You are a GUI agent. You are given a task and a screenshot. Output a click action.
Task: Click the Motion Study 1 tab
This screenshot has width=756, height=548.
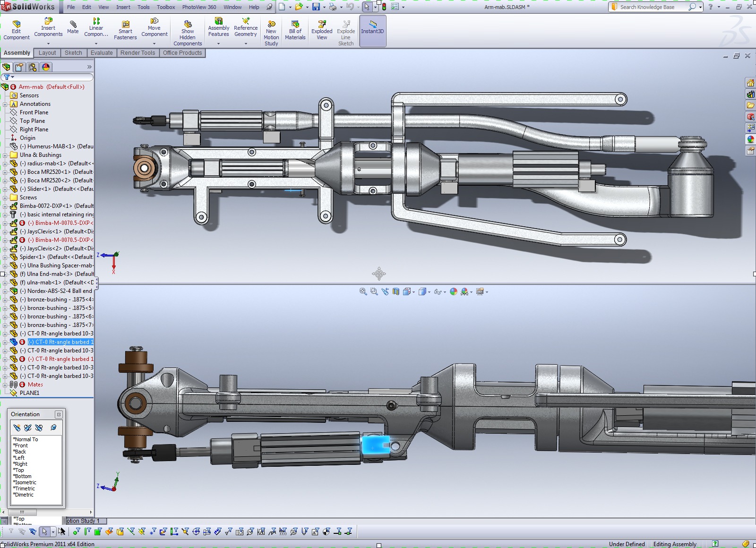(x=83, y=521)
